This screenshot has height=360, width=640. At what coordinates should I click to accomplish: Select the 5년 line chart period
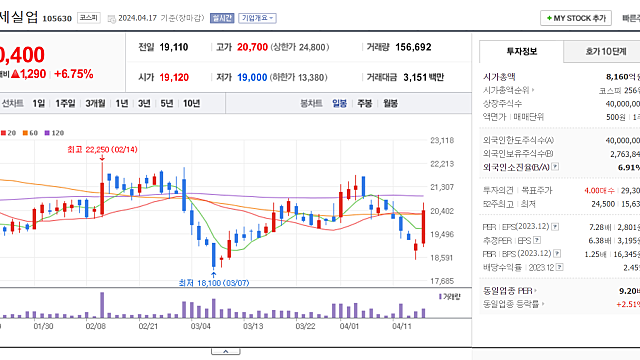167,104
